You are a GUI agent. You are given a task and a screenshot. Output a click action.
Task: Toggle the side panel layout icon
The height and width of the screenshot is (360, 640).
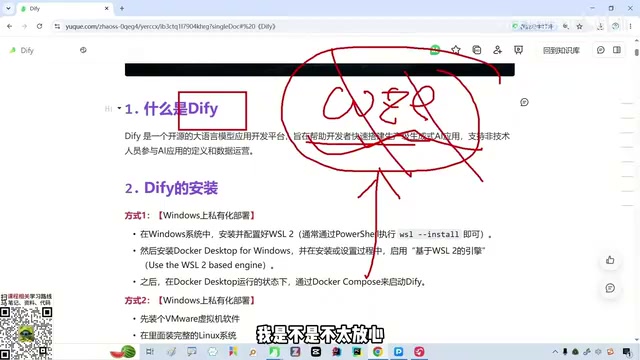click(617, 50)
